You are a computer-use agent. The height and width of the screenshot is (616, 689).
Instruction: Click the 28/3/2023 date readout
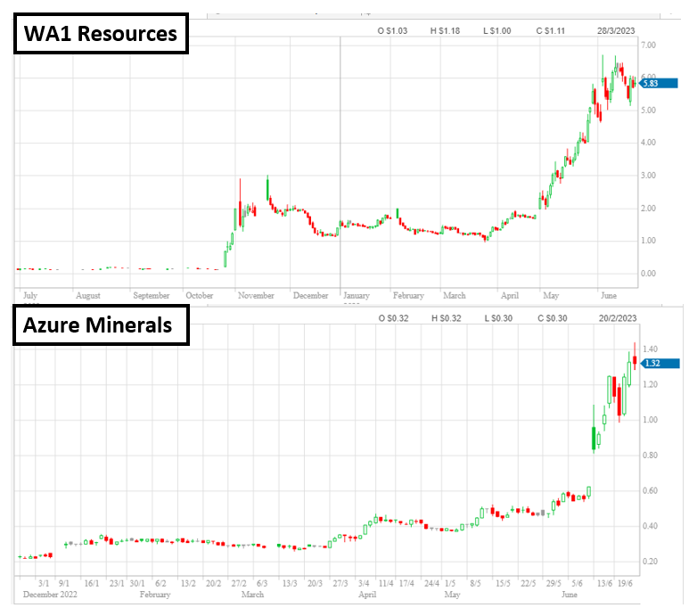tap(616, 31)
